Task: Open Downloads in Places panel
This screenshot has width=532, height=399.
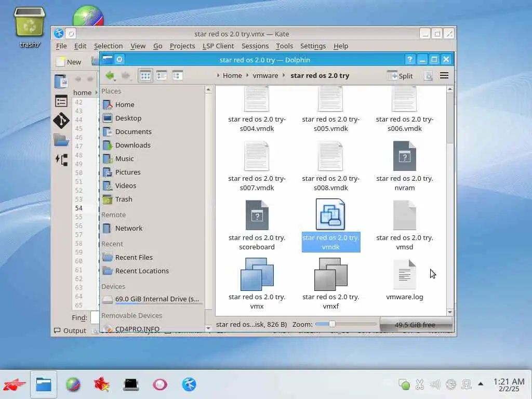Action: click(x=153, y=145)
